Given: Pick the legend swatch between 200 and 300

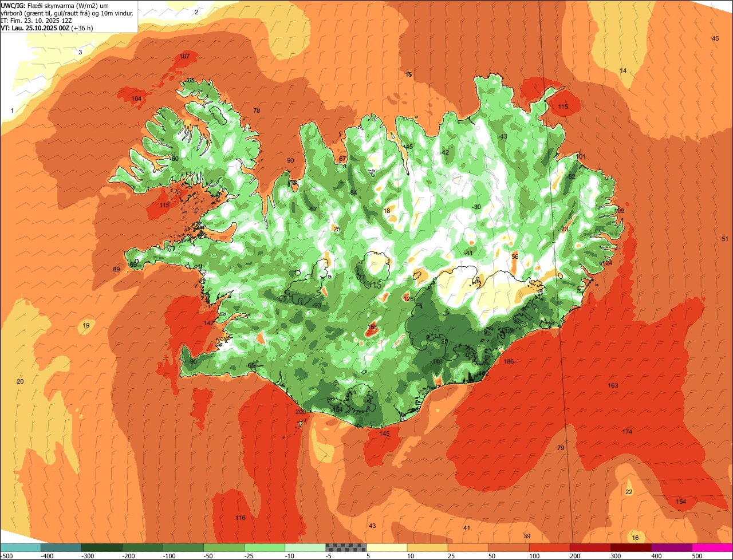Looking at the screenshot, I should point(590,547).
